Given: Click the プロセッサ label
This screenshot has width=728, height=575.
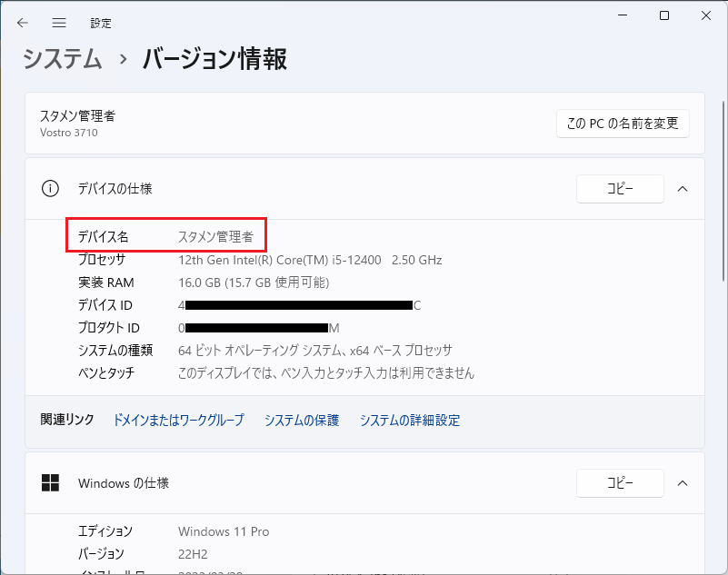Looking at the screenshot, I should pos(102,260).
